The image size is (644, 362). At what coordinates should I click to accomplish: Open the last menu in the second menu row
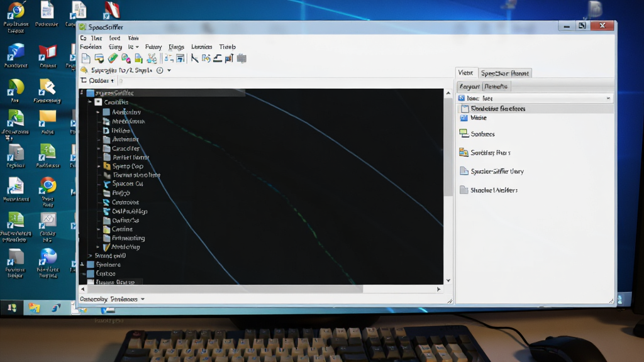pos(227,47)
